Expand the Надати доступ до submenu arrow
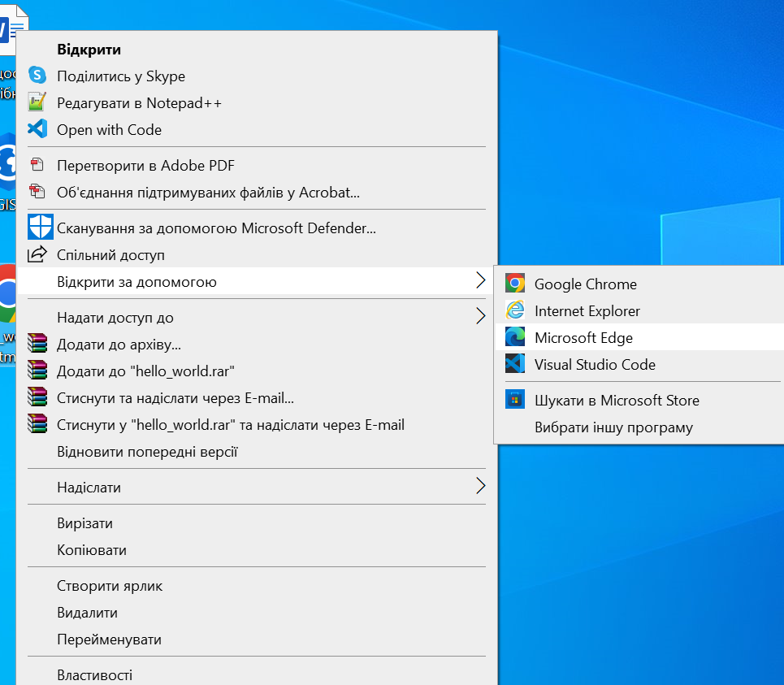 point(480,316)
